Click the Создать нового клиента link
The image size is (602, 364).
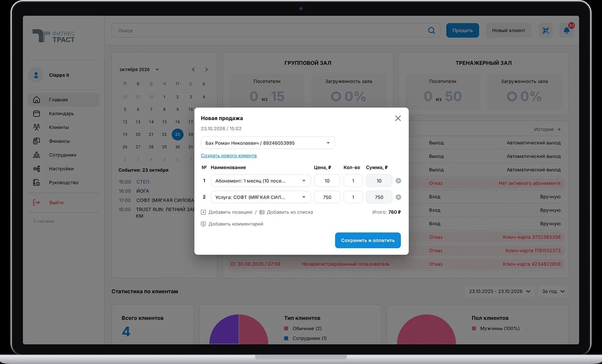point(229,156)
